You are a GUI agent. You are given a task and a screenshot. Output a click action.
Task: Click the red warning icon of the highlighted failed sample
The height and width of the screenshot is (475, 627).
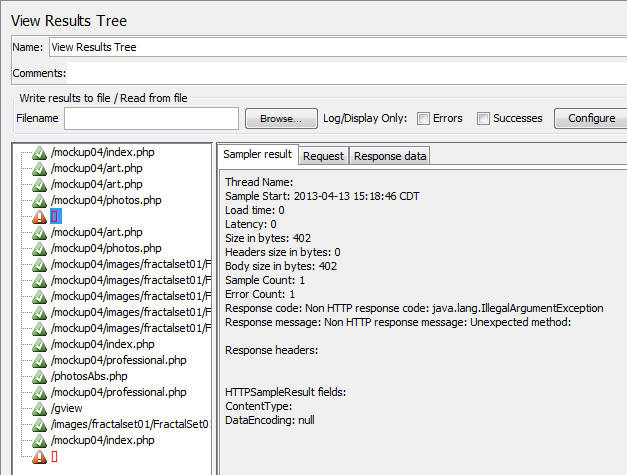coord(39,216)
